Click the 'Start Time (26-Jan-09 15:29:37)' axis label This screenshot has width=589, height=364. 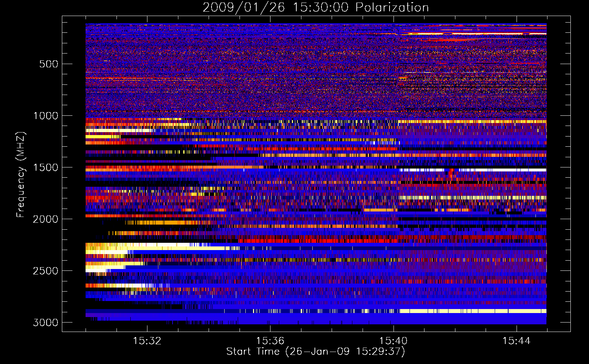[x=316, y=352]
